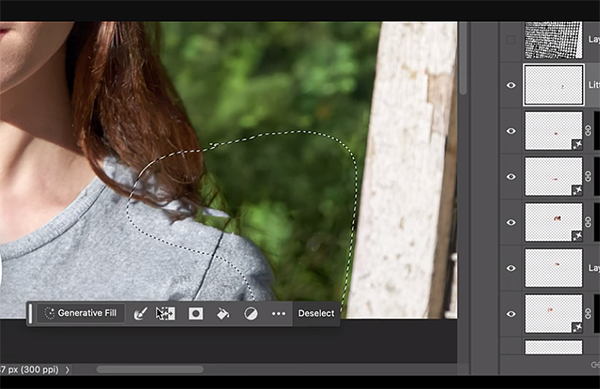The image size is (600, 389).
Task: Click the Deselect button
Action: tap(316, 313)
